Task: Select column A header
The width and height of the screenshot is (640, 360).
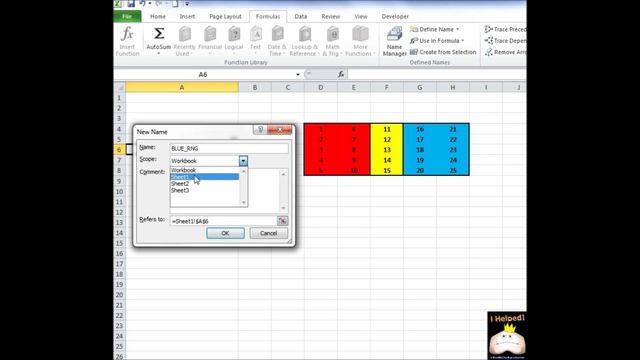Action: pos(182,87)
